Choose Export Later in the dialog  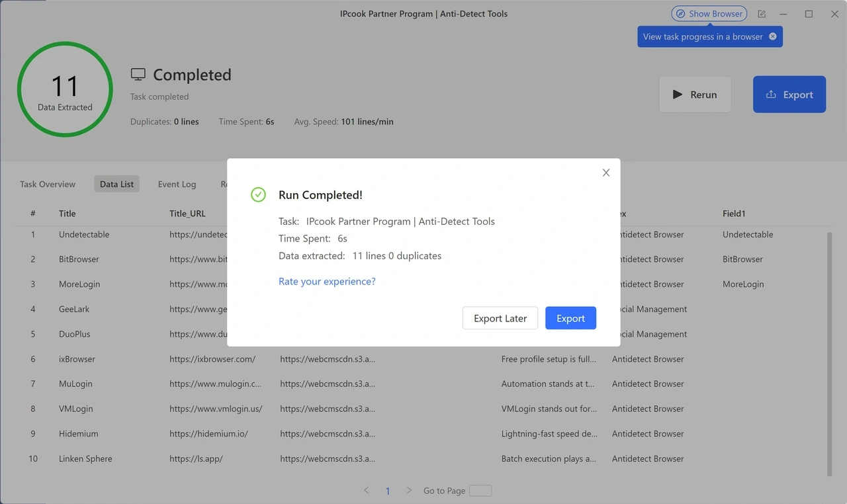coord(500,318)
